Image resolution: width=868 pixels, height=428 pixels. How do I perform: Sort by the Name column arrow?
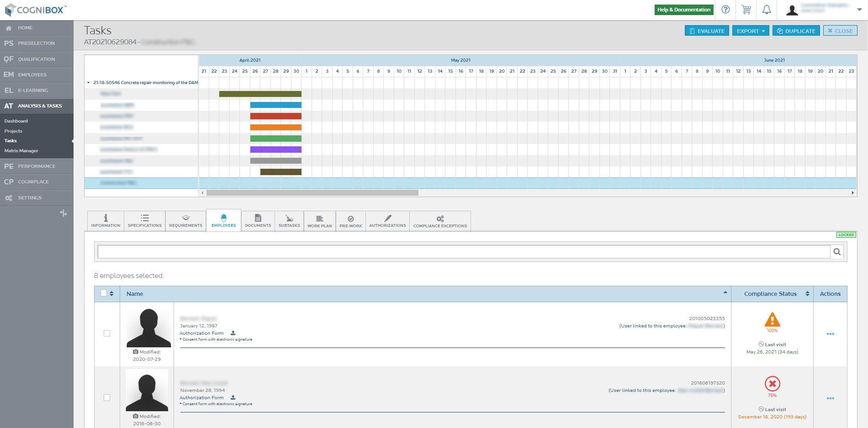tap(725, 293)
